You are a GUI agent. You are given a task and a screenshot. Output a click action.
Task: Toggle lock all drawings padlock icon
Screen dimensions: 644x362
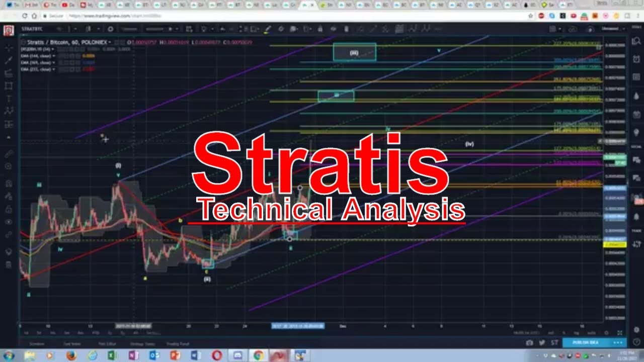(9, 209)
